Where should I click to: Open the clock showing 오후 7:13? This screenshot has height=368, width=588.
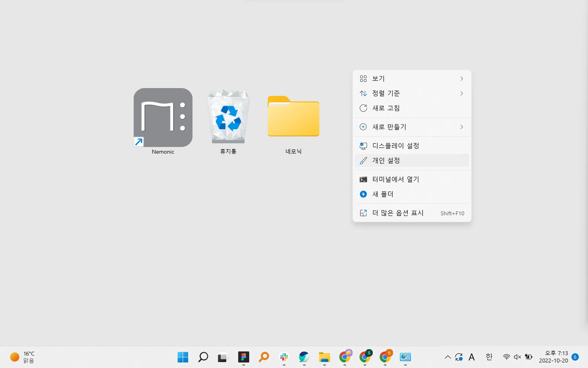[553, 357]
